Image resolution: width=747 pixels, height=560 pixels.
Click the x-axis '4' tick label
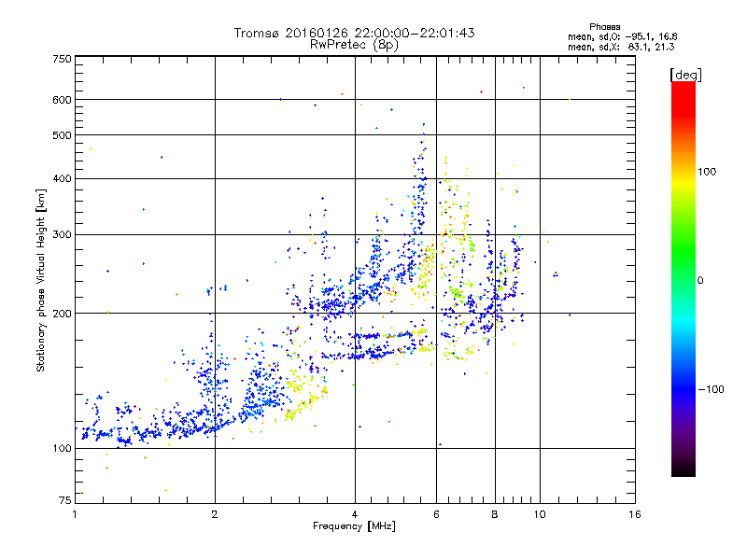[355, 514]
